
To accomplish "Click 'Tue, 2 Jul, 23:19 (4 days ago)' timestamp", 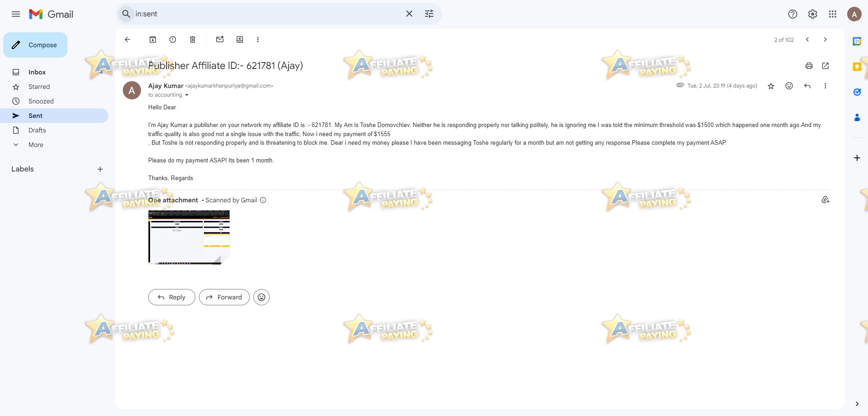I will pos(723,86).
